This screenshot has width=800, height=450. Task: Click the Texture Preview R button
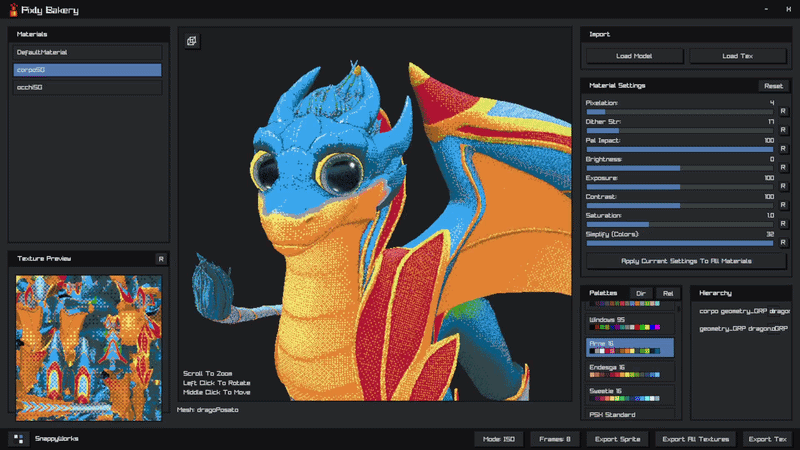(161, 259)
